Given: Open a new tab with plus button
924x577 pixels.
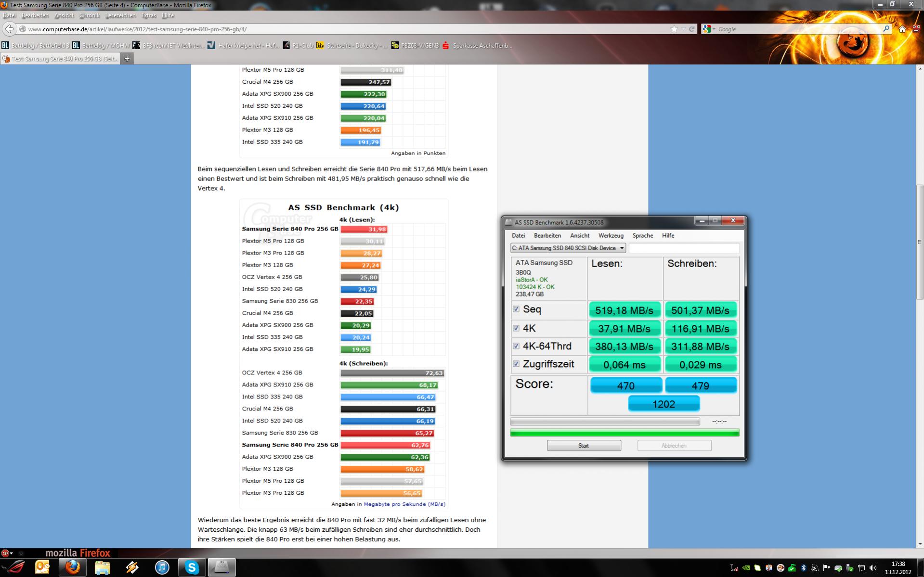Looking at the screenshot, I should (127, 59).
